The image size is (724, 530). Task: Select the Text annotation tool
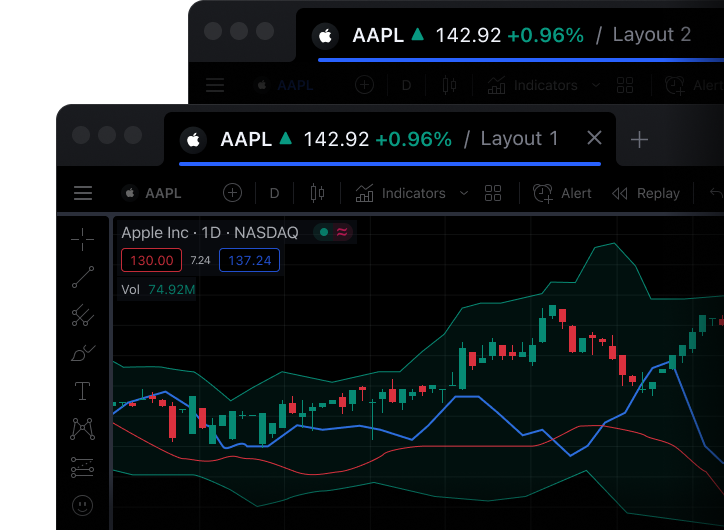pyautogui.click(x=83, y=391)
